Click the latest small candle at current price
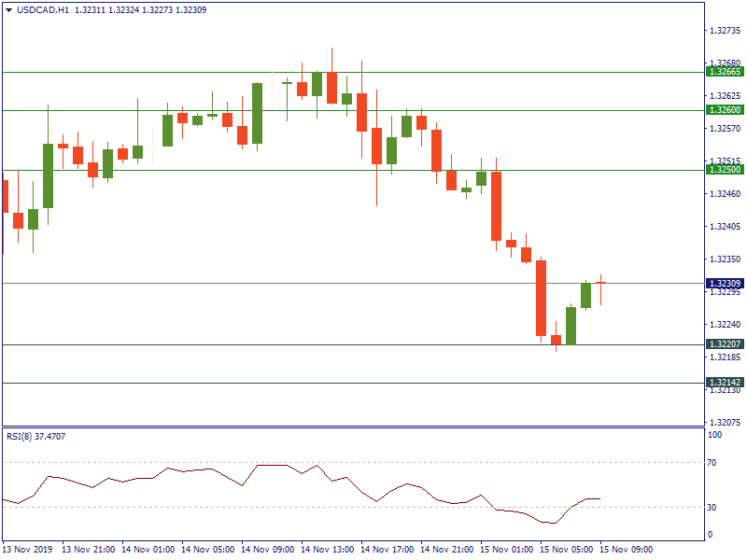This screenshot has height=560, width=747. click(601, 283)
